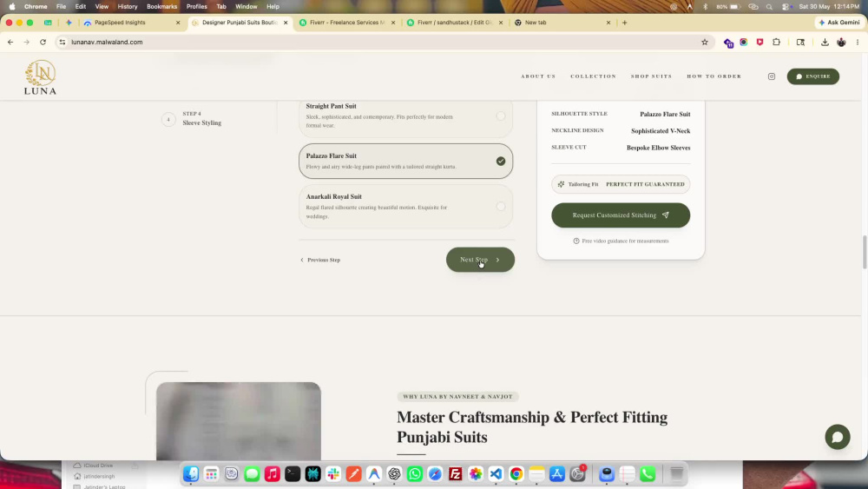
Task: Select Step 4 Sleeve Styling in stepper
Action: pyautogui.click(x=192, y=118)
